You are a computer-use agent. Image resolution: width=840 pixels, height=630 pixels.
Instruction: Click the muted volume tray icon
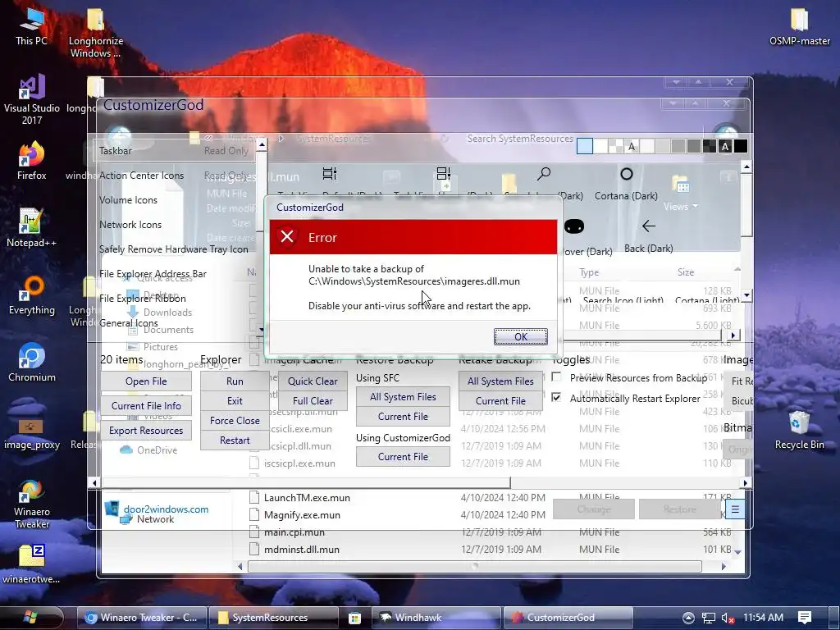[x=728, y=618]
